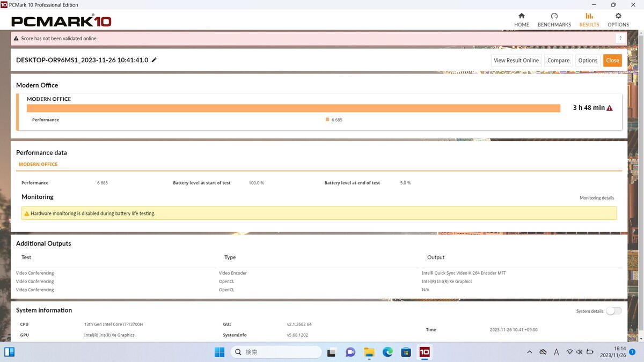Go to the BENCHMARKS section
644x362 pixels.
554,20
